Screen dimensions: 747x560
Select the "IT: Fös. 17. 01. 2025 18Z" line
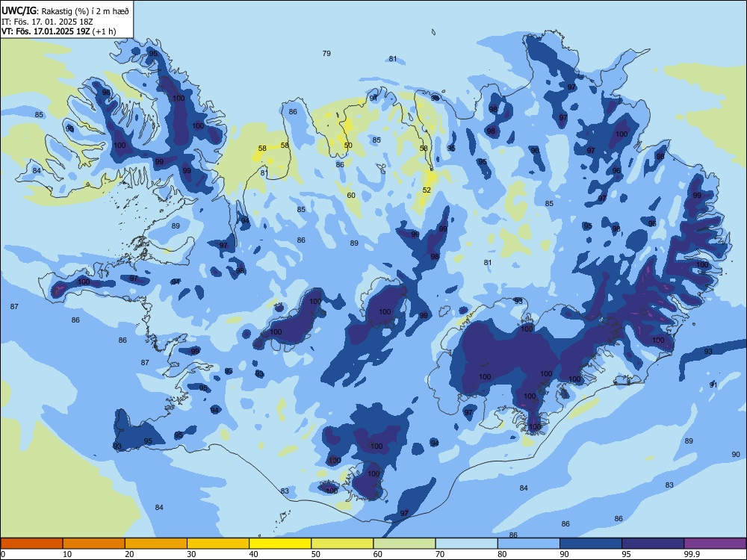coord(46,22)
